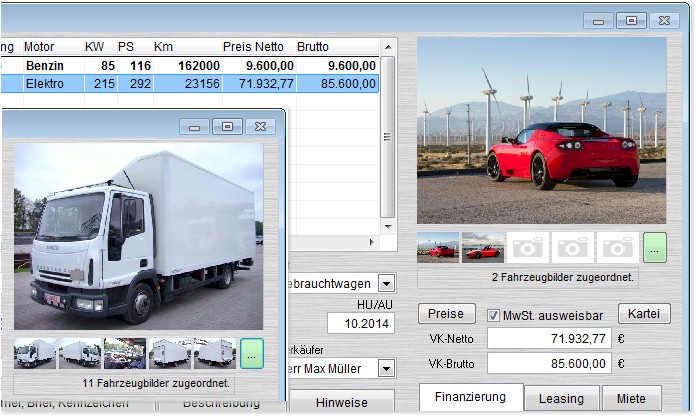696x416 pixels.
Task: Toggle the MwSt. ausweisbar checkbox
Action: click(x=493, y=315)
